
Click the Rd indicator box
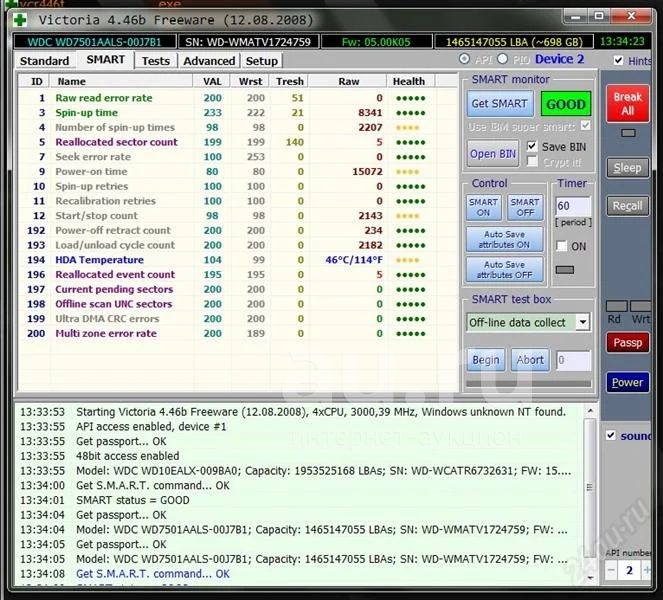point(616,306)
